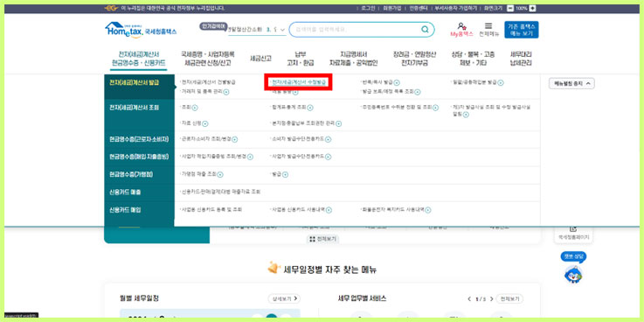The width and height of the screenshot is (644, 322).
Task: Open 세금신고 main menu
Action: click(260, 59)
